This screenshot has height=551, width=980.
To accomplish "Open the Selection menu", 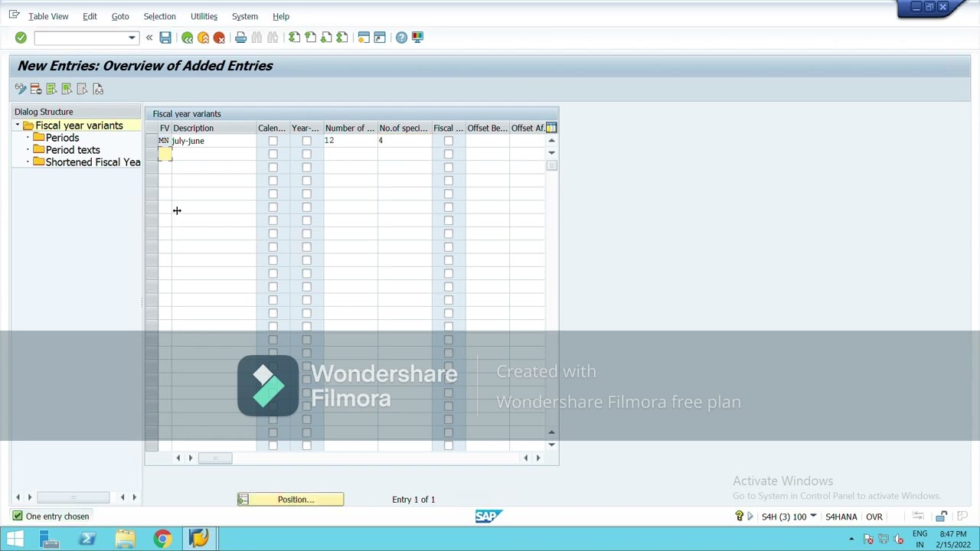I will pos(159,16).
